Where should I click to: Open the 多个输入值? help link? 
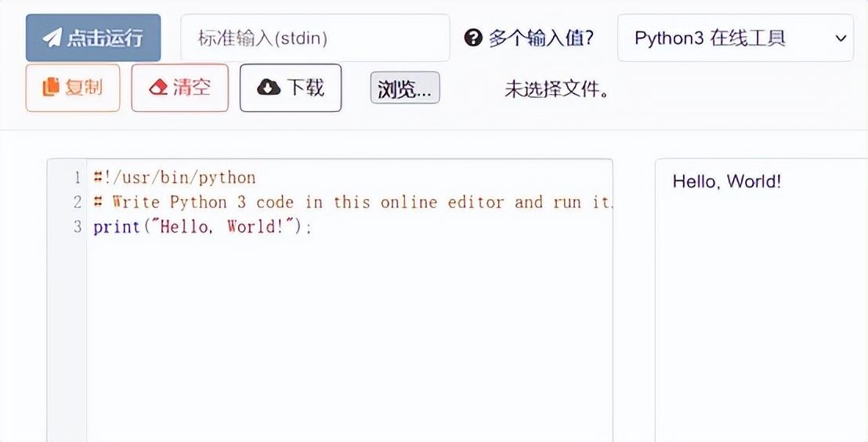click(541, 38)
